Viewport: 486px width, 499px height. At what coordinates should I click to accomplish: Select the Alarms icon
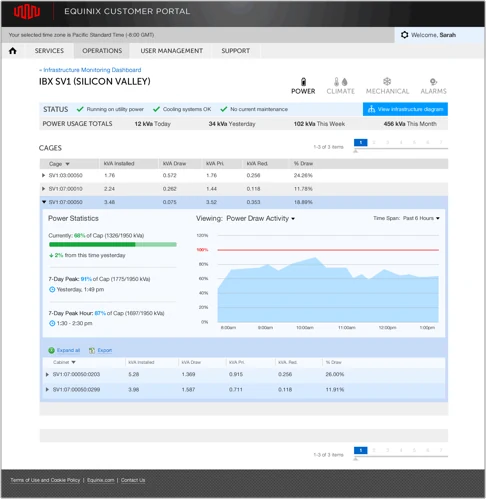433,82
